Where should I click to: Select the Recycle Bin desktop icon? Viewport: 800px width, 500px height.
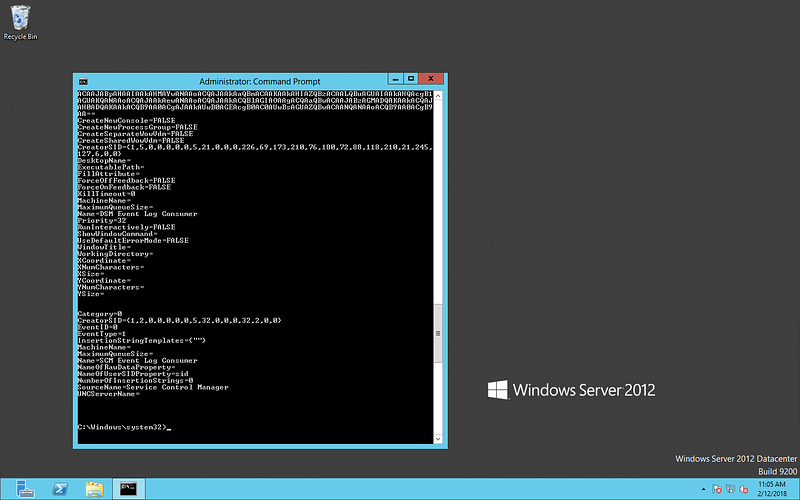[20, 22]
